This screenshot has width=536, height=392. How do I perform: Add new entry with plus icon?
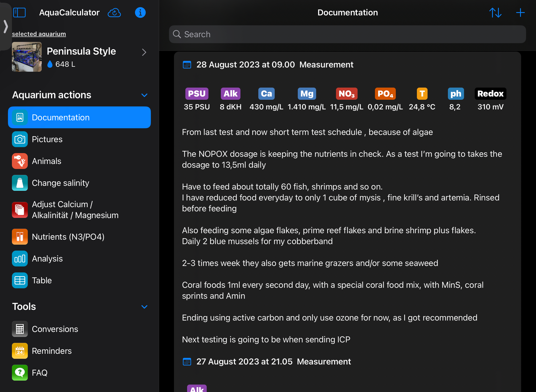(x=520, y=12)
